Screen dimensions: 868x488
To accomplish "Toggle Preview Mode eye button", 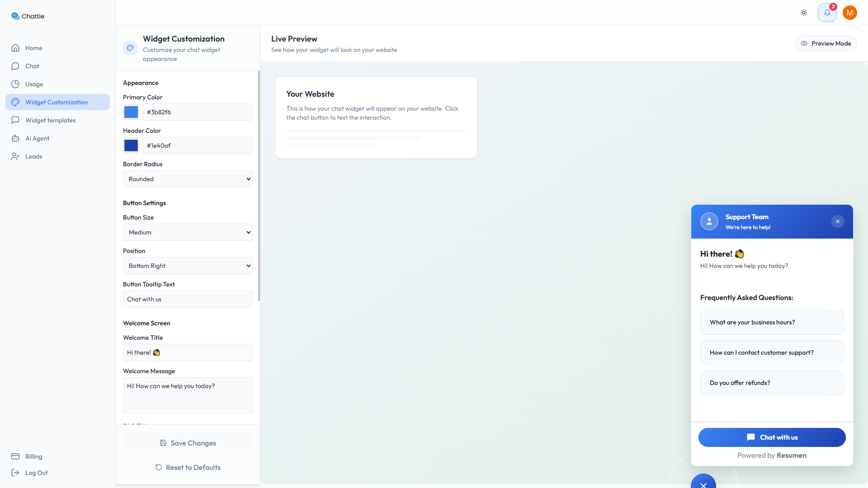I will coord(826,43).
